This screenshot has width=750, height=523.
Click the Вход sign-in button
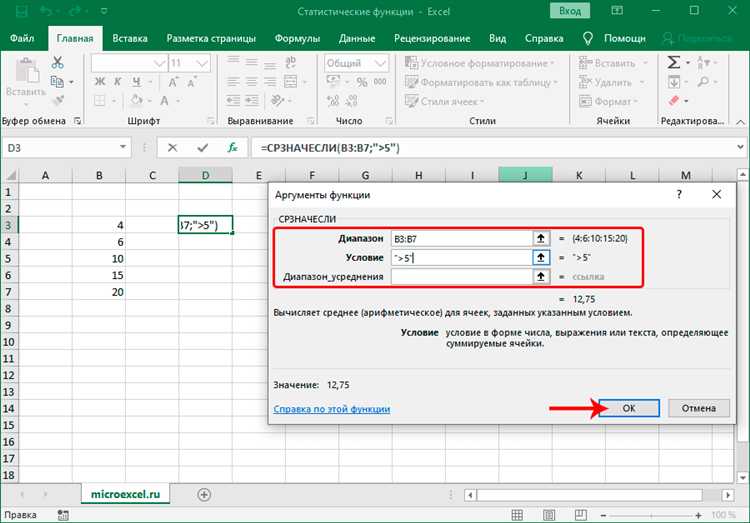click(x=570, y=11)
